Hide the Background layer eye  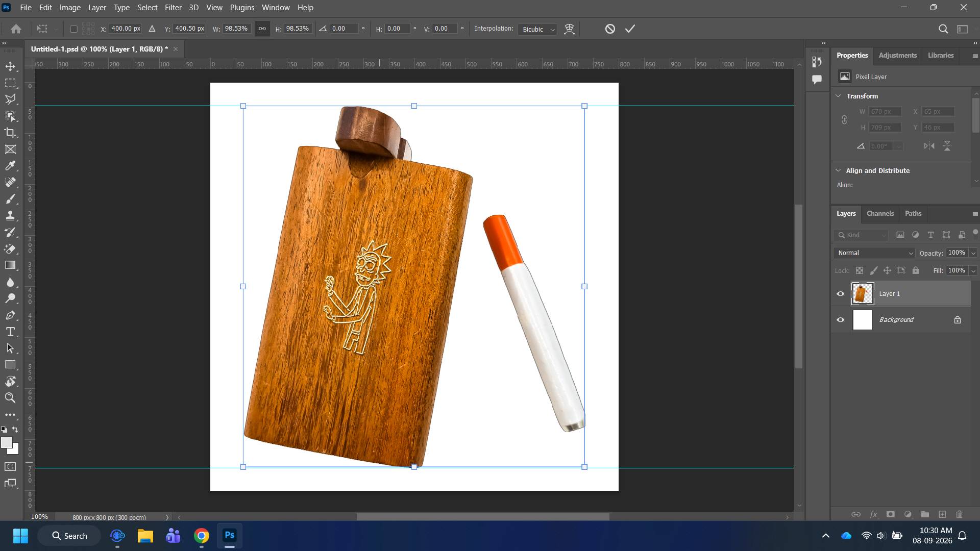pyautogui.click(x=840, y=320)
